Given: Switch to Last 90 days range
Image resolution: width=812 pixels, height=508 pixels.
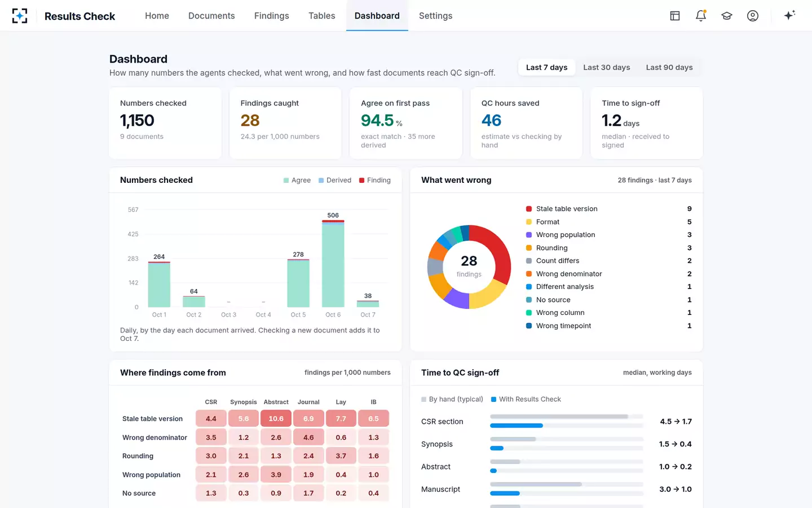Looking at the screenshot, I should (x=669, y=67).
